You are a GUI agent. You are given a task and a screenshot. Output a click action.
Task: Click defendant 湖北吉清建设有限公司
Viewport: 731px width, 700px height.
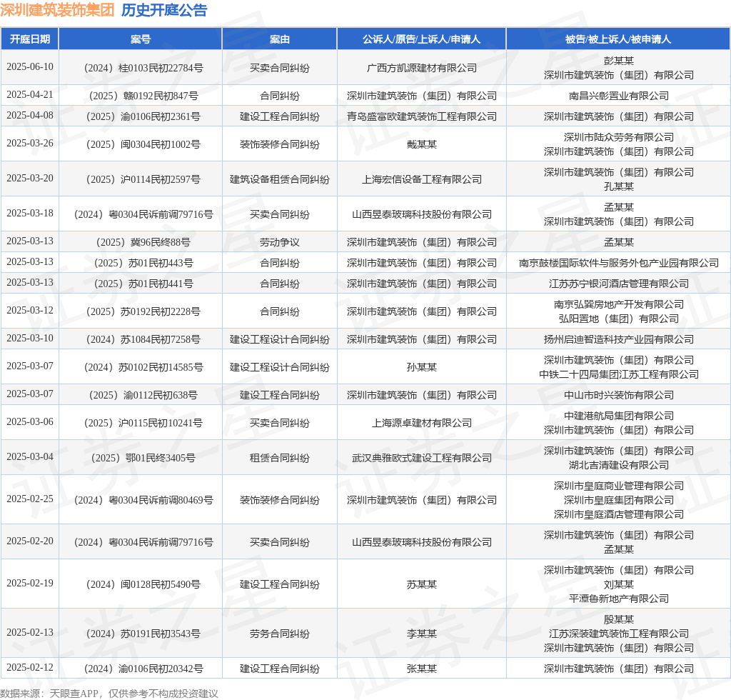[619, 465]
